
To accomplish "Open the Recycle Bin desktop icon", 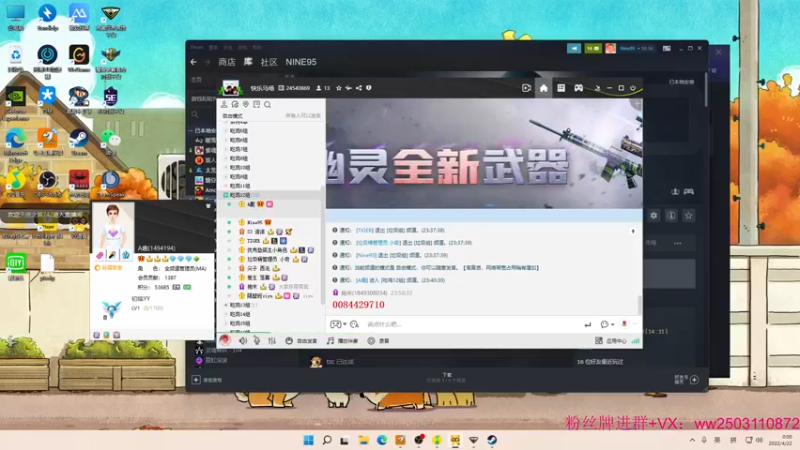I will pyautogui.click(x=16, y=59).
